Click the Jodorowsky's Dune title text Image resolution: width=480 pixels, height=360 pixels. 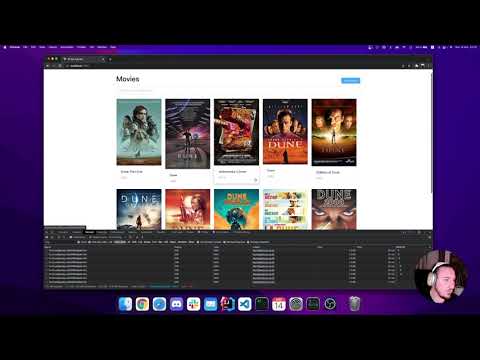232,172
